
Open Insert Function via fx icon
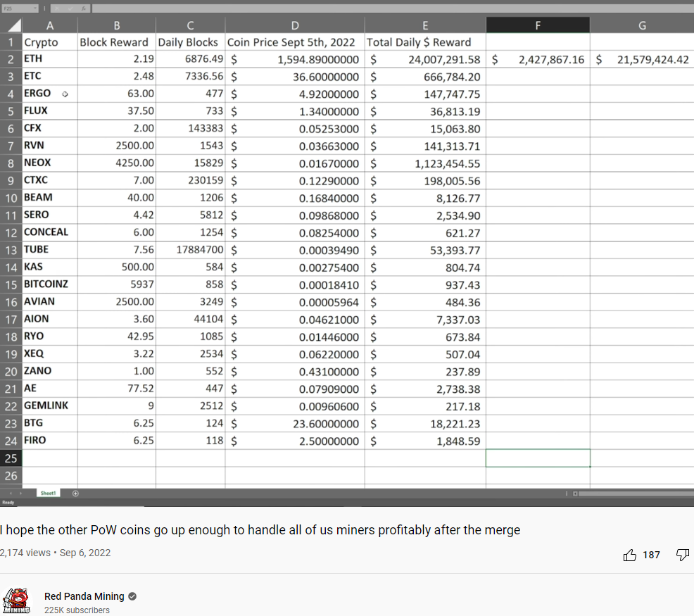[x=83, y=8]
